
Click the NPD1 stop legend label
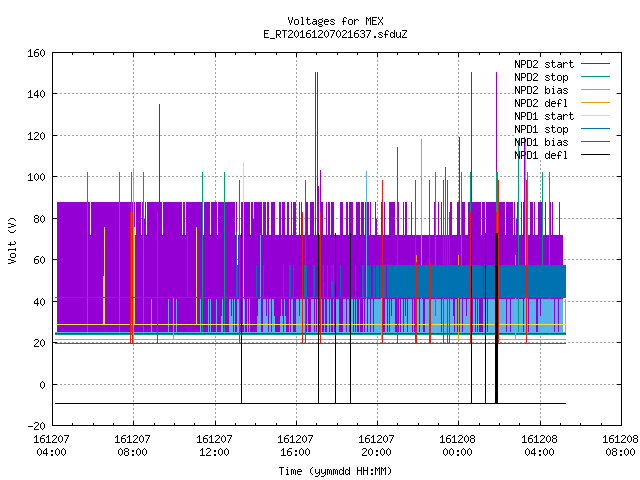[541, 129]
